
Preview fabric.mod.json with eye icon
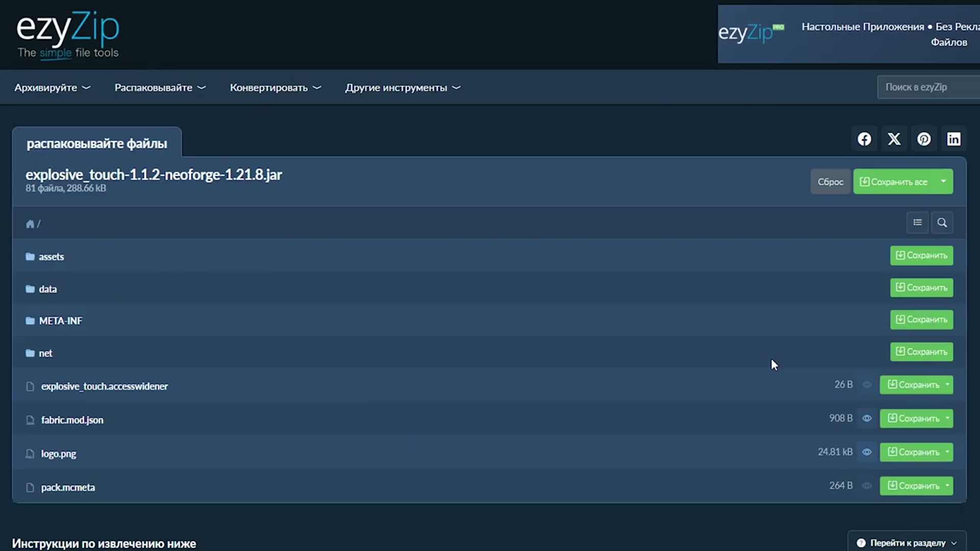(867, 418)
